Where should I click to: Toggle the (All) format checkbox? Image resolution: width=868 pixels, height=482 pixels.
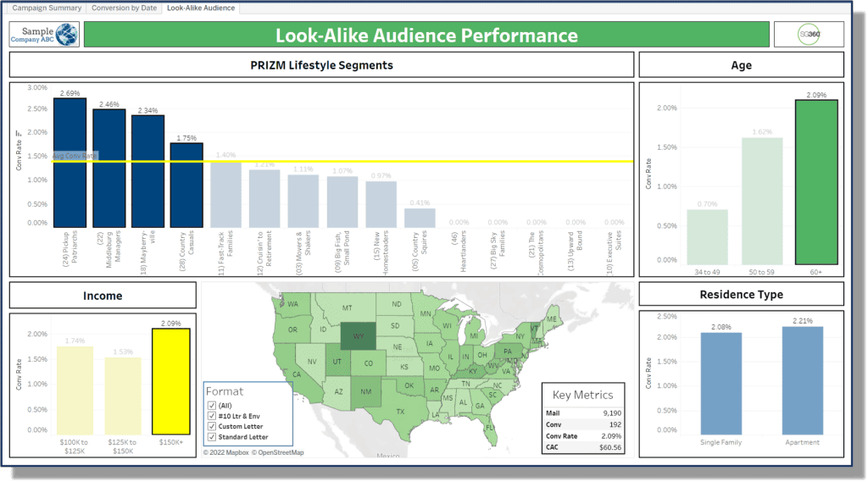(211, 406)
